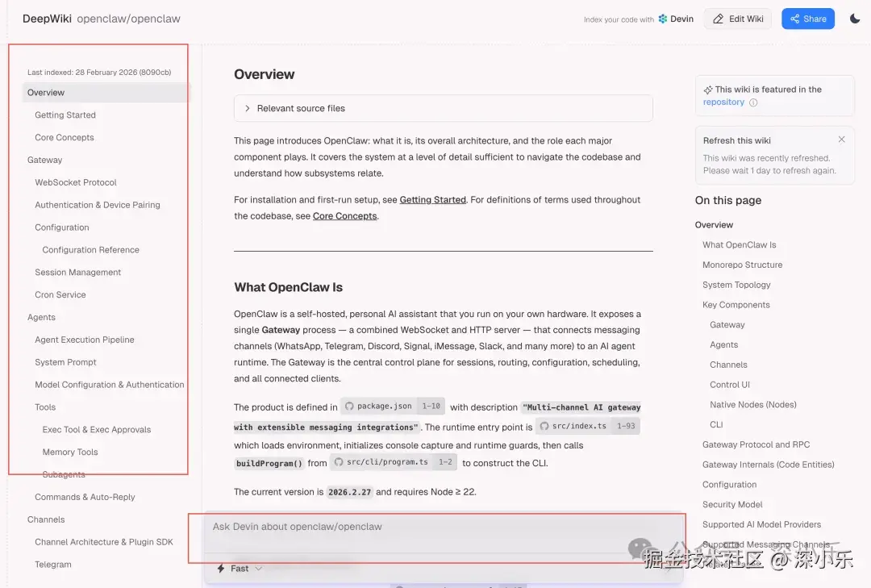Jump to Supported AI Model Providers anchor
The width and height of the screenshot is (871, 588).
pyautogui.click(x=761, y=524)
